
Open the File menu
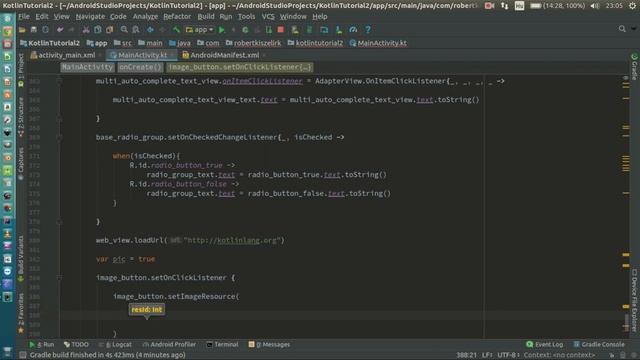click(24, 17)
